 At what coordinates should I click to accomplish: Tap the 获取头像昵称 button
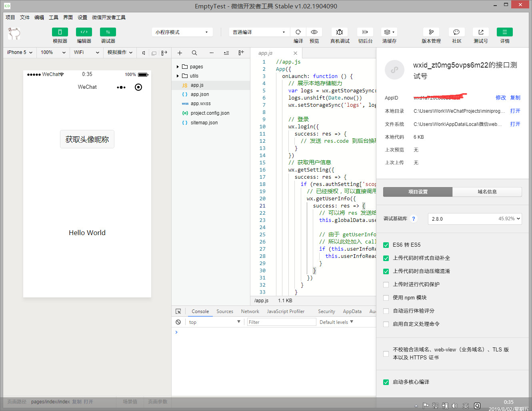click(x=87, y=139)
